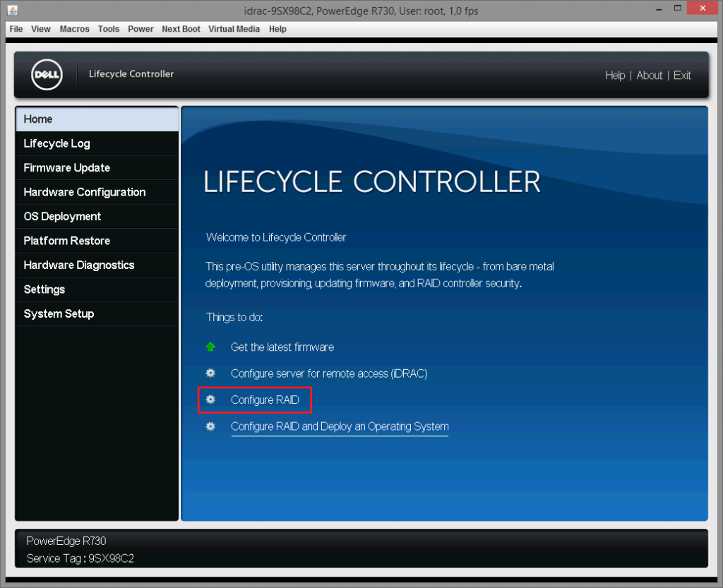Open the Virtual Media menu
Image resolution: width=723 pixels, height=588 pixels.
(x=234, y=29)
